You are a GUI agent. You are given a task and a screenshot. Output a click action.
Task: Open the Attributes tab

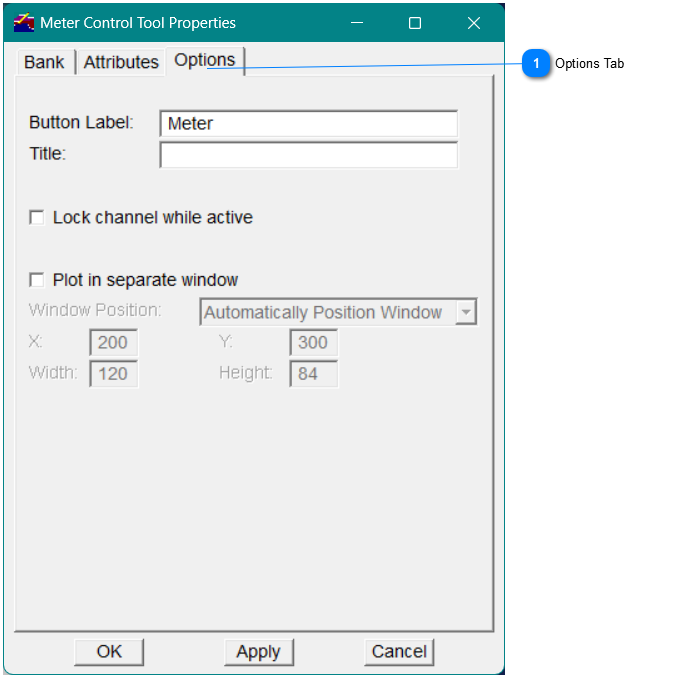point(121,62)
